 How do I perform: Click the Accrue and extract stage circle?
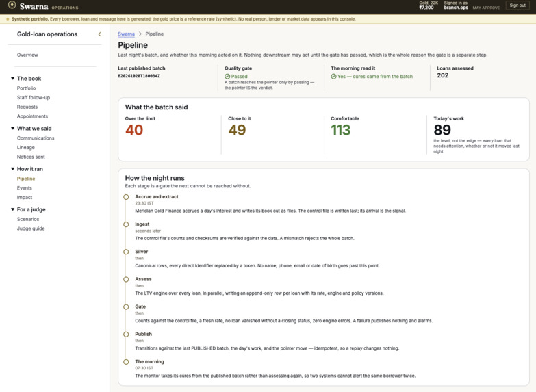coord(126,197)
